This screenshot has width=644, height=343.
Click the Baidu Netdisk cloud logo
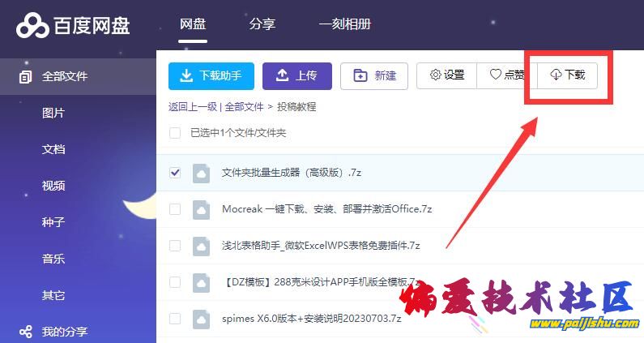[33, 25]
